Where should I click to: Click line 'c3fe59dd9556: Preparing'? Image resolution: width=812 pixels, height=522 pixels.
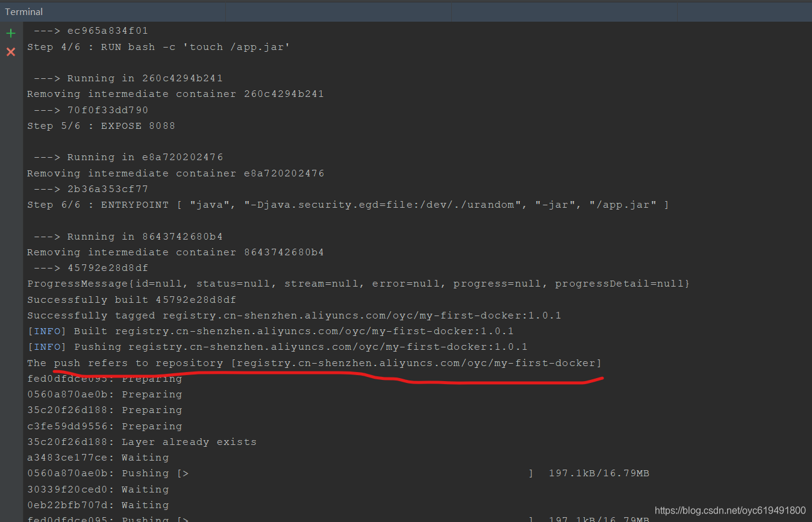click(104, 426)
